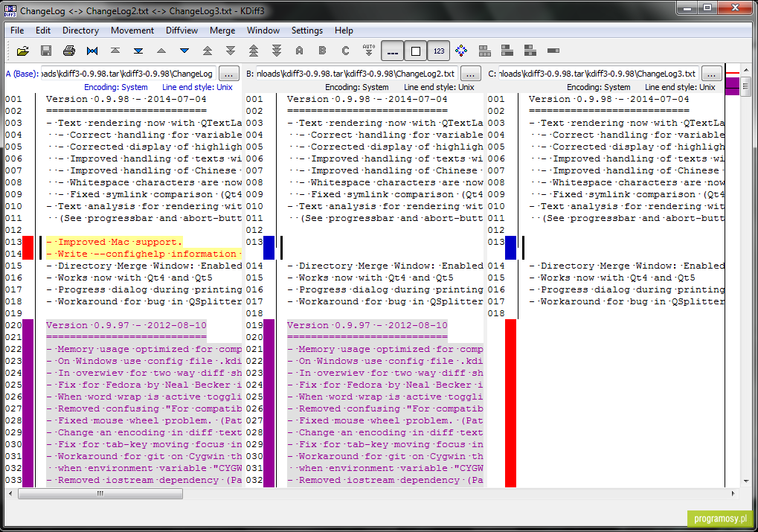Click pane B's Encoding: System label

(x=357, y=88)
